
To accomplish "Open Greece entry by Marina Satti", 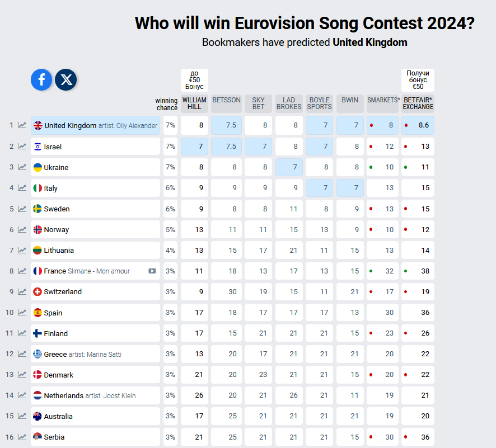I will pyautogui.click(x=95, y=354).
